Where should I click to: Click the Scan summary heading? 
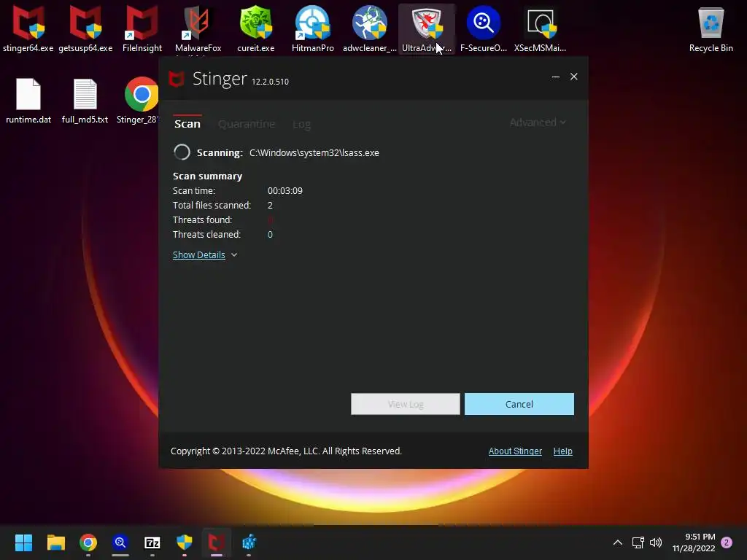207,176
